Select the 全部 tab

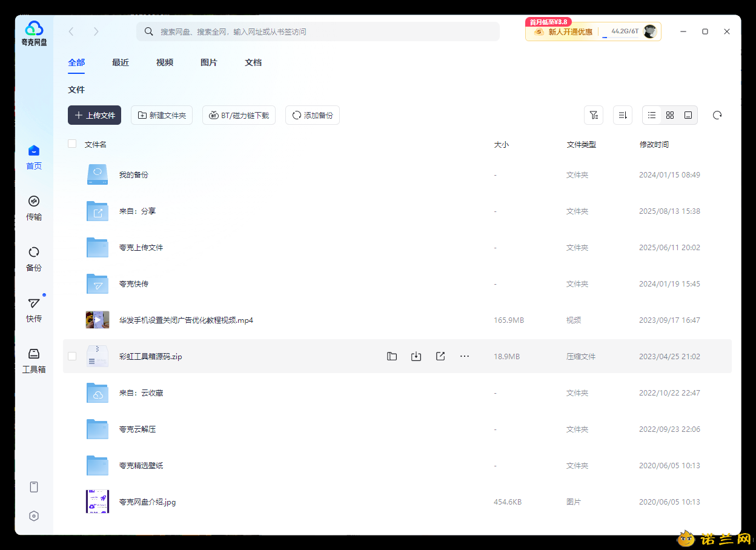[x=76, y=62]
